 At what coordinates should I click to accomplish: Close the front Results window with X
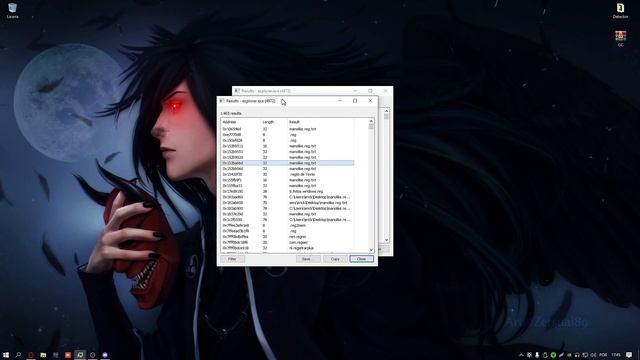[370, 101]
